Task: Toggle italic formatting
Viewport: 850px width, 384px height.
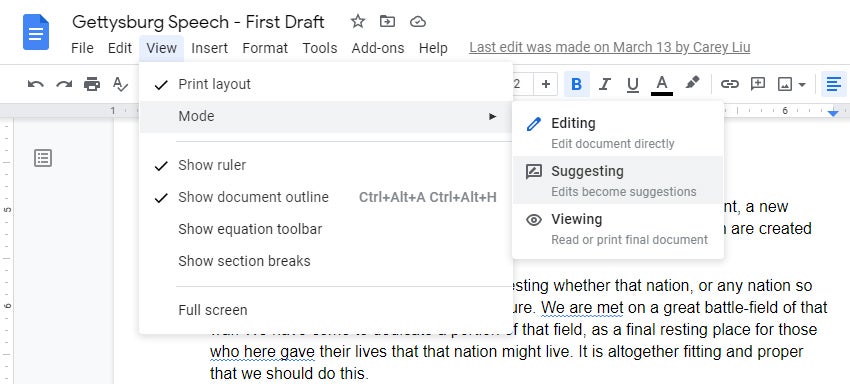Action: tap(604, 84)
